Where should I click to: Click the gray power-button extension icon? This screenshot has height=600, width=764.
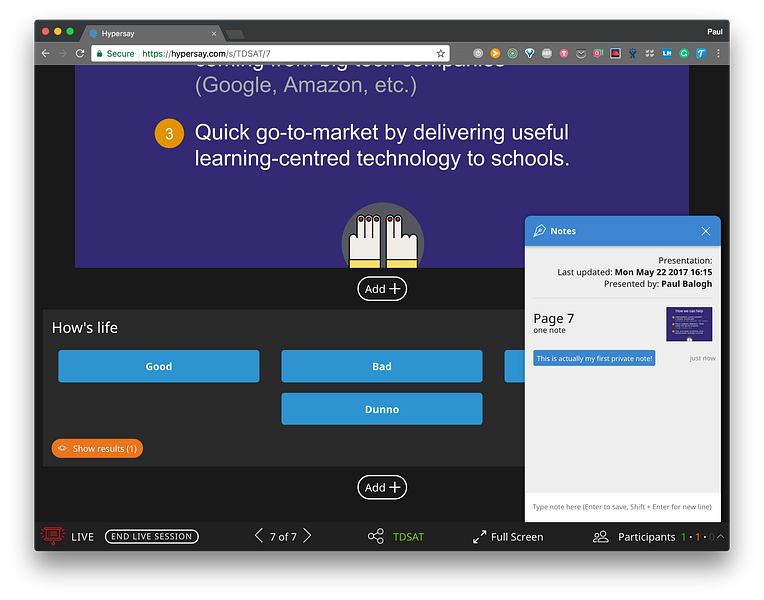click(x=478, y=54)
